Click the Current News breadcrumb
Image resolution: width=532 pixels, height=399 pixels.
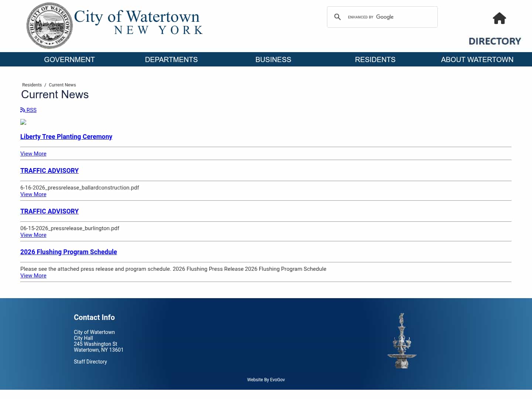[x=62, y=85]
